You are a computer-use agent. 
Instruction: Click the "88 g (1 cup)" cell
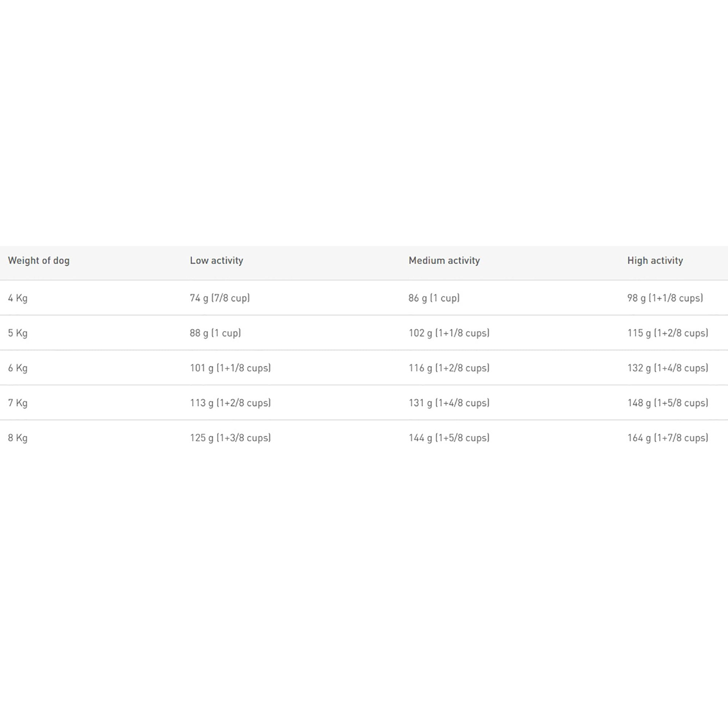click(215, 333)
